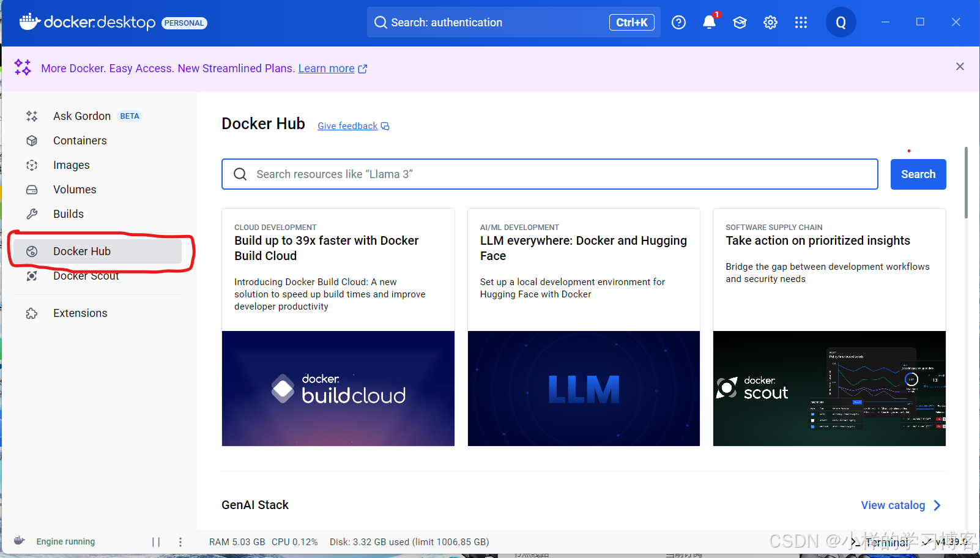
Task: Click magnifier icon in Docker Hub search field
Action: (240, 174)
